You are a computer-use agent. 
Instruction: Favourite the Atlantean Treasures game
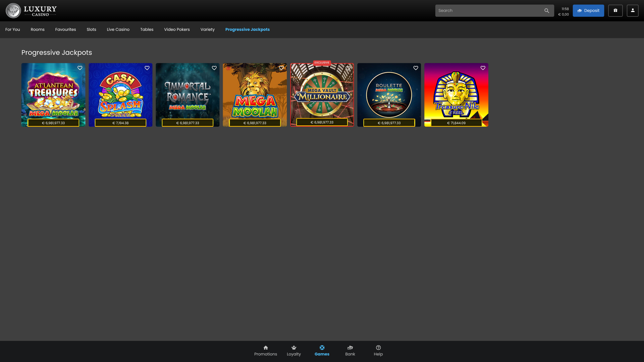[80, 68]
